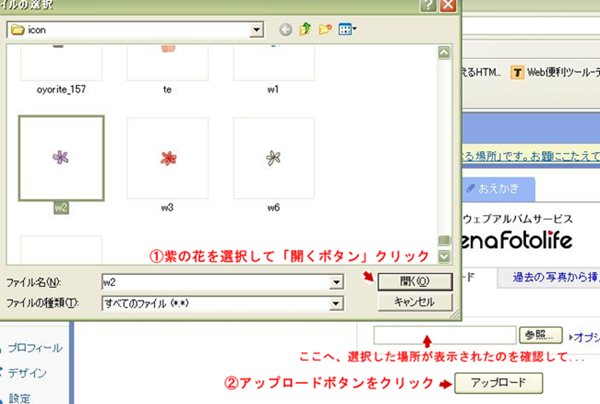Click the scrollbar down arrow in file list

[x=444, y=256]
